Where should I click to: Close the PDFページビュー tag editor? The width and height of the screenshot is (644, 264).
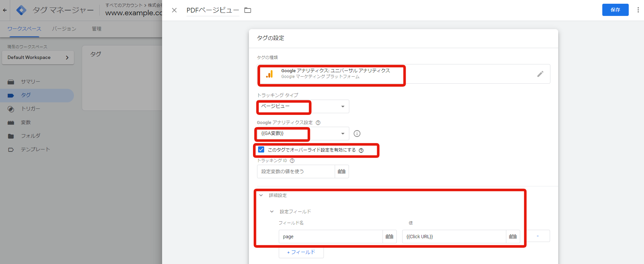[174, 10]
